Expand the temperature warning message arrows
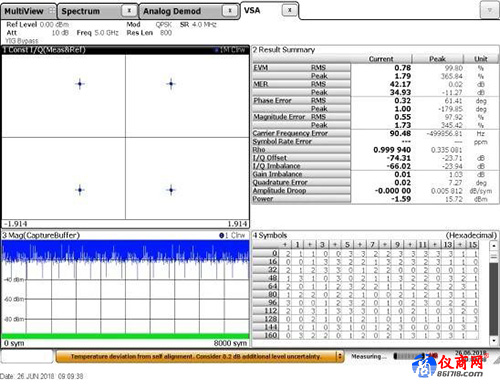500x389 pixels. (340, 356)
